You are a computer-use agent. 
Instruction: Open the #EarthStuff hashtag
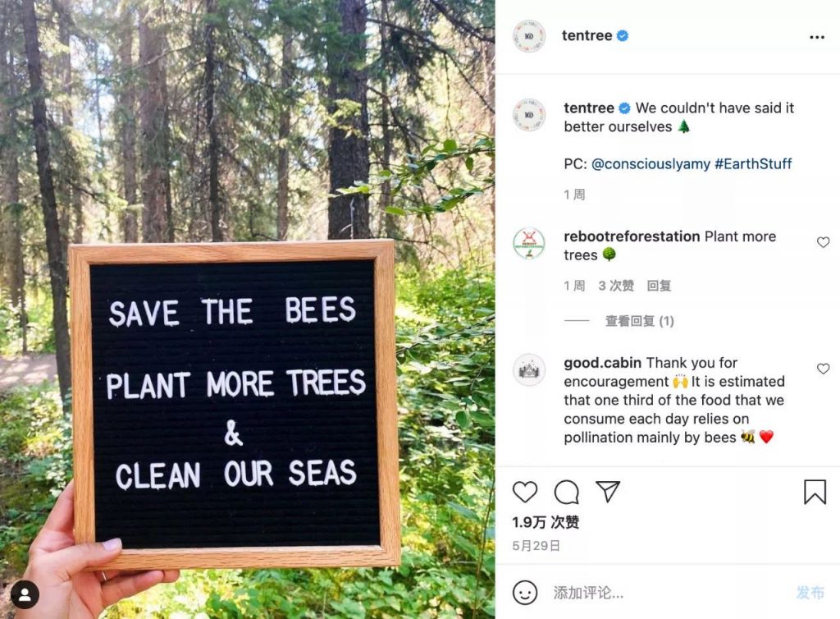click(753, 163)
